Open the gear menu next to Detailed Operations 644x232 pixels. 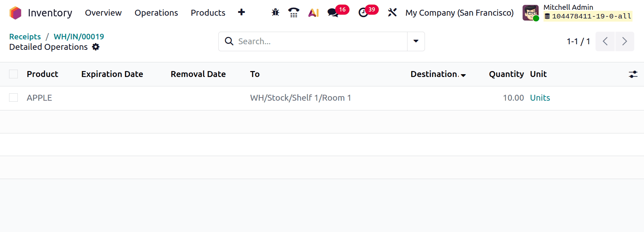(95, 47)
